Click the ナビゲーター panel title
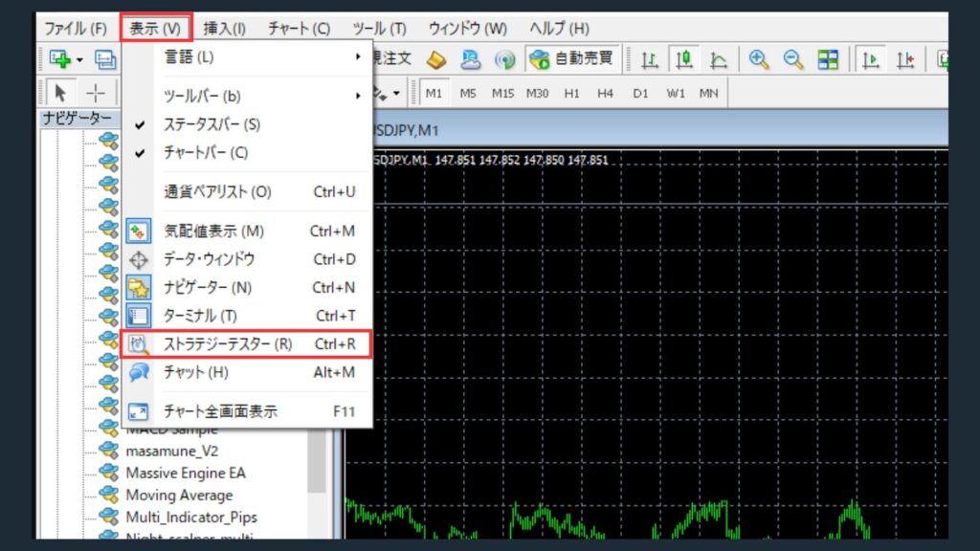 (77, 118)
